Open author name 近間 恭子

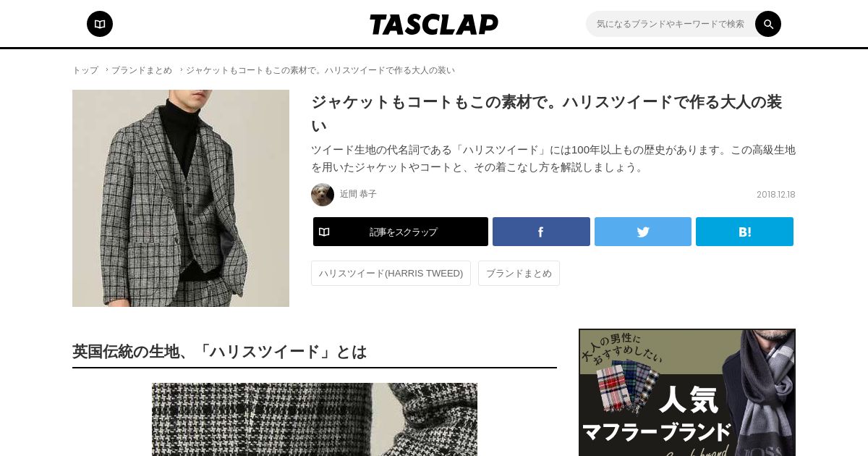point(358,194)
